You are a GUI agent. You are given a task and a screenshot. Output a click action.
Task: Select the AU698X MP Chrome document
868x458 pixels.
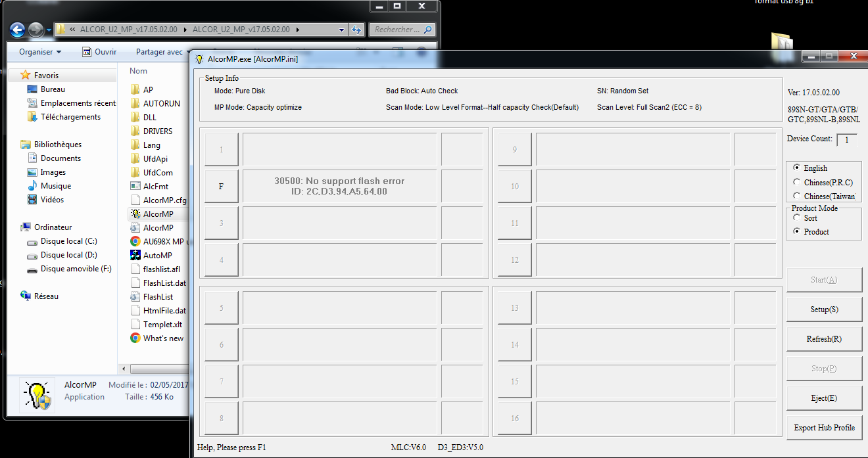coord(160,242)
